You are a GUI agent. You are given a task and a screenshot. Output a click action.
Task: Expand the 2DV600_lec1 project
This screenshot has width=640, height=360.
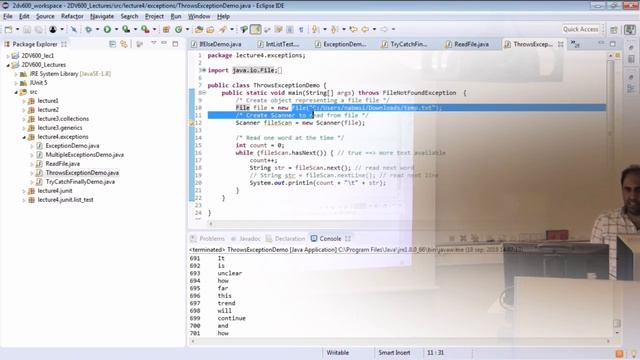(8, 56)
